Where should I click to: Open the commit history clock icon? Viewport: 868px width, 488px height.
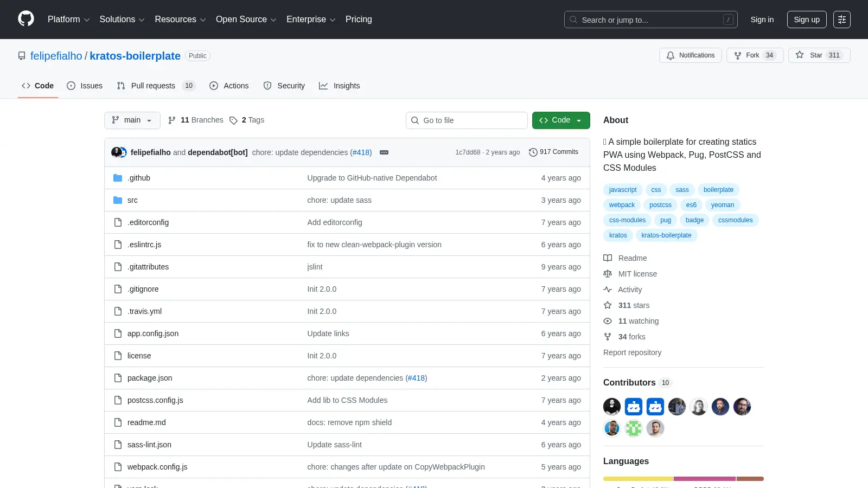tap(533, 152)
